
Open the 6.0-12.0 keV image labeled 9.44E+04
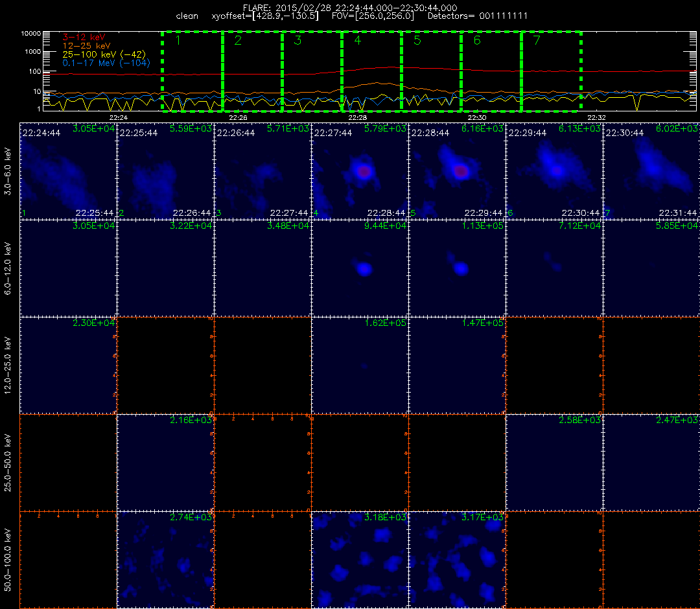(x=360, y=268)
